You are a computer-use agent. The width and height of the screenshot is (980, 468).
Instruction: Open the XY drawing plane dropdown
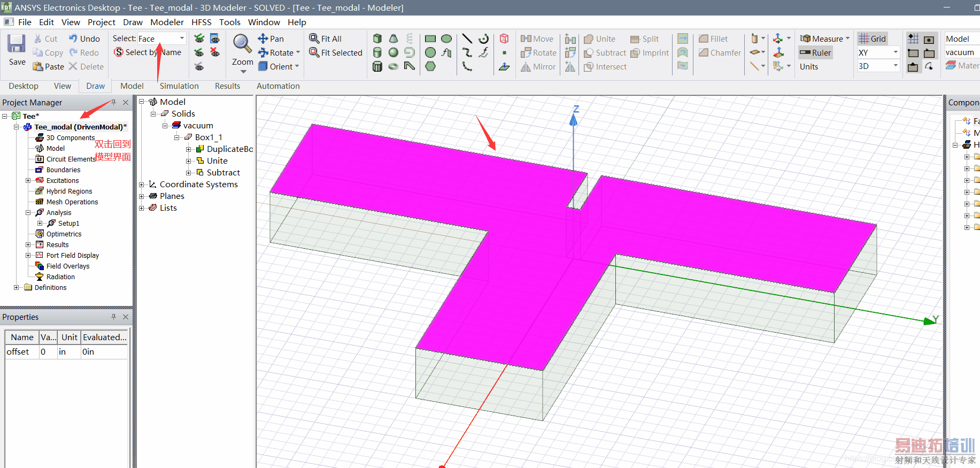pos(896,52)
